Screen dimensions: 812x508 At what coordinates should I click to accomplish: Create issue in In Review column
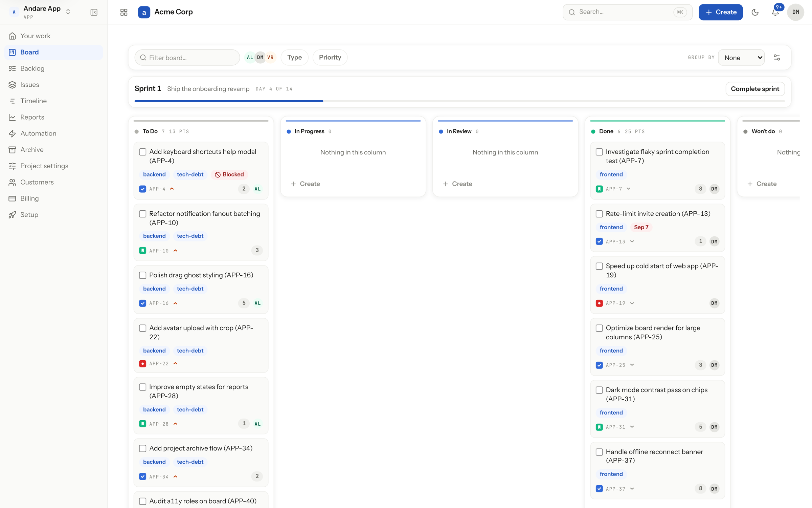(x=457, y=184)
